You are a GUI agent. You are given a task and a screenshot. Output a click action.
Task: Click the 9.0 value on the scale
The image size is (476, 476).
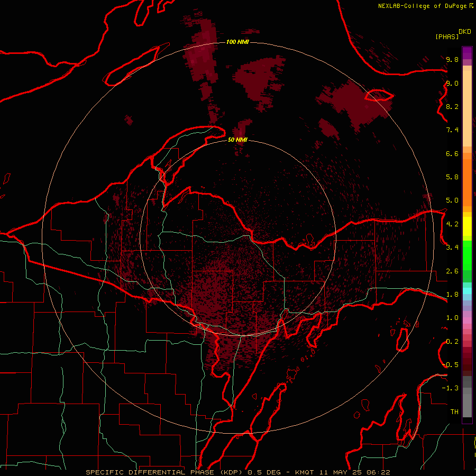[452, 83]
